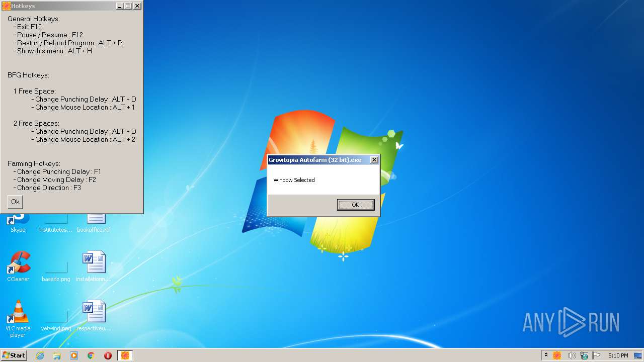Image resolution: width=644 pixels, height=362 pixels.
Task: Launch Google Chrome from taskbar
Action: point(91,355)
